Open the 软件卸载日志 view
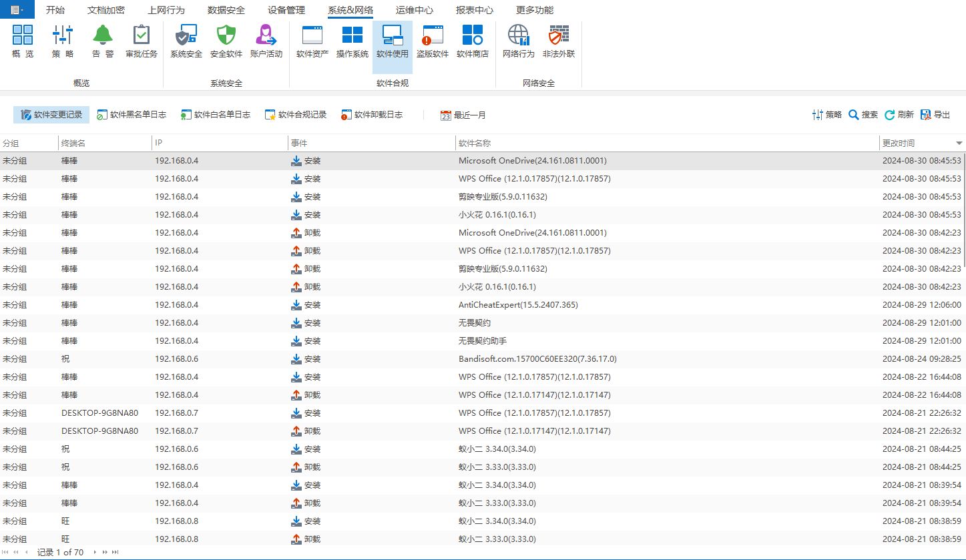The width and height of the screenshot is (966, 560). pyautogui.click(x=372, y=115)
